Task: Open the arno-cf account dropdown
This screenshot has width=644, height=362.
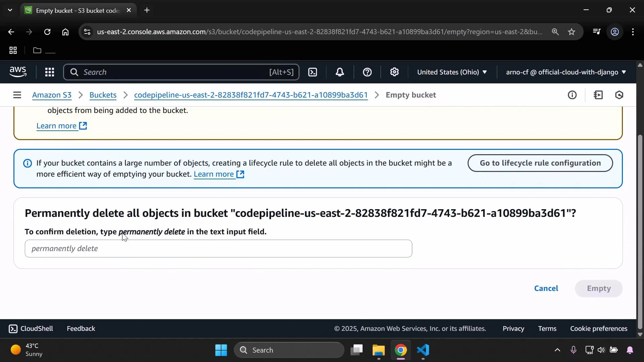Action: [x=565, y=72]
